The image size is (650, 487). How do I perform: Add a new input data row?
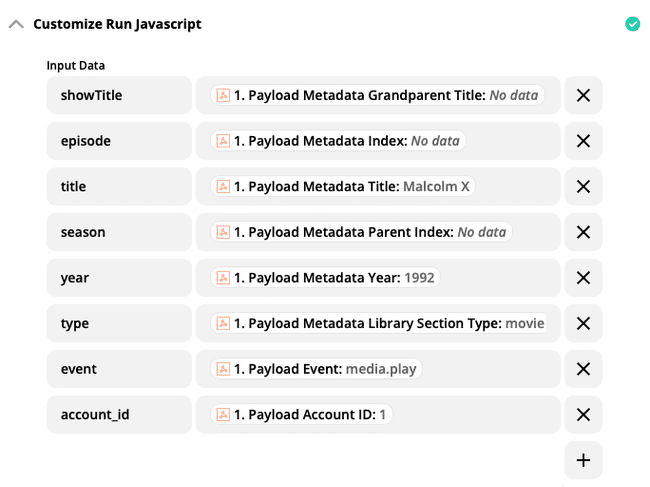583,460
